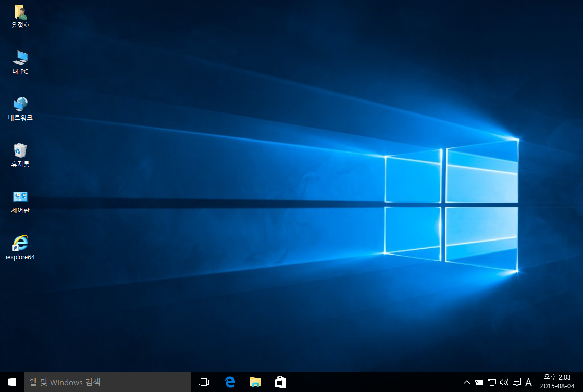
Task: Launch Microsoft Edge from the taskbar
Action: click(230, 382)
